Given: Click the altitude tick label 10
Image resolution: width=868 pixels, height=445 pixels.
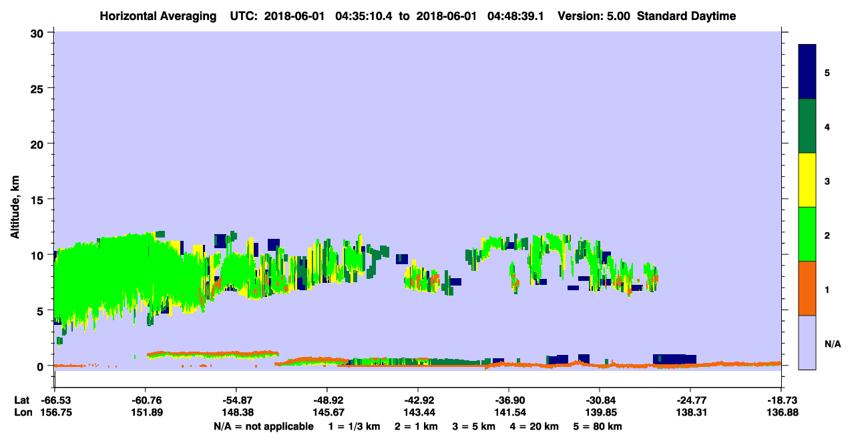Looking at the screenshot, I should click(39, 255).
